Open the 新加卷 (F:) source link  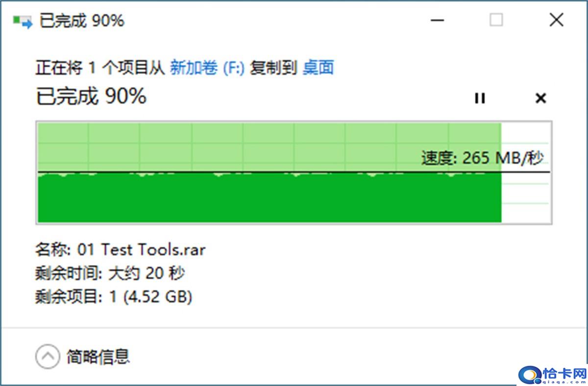coord(207,67)
